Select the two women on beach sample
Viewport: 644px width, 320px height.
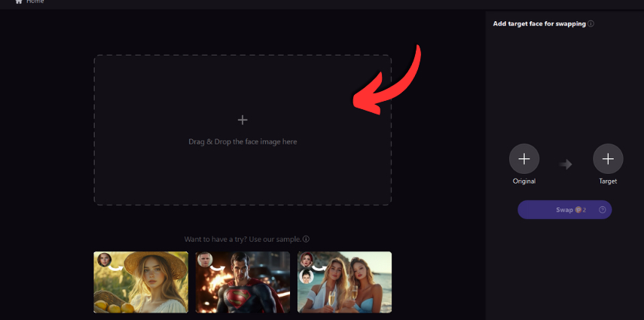[344, 282]
